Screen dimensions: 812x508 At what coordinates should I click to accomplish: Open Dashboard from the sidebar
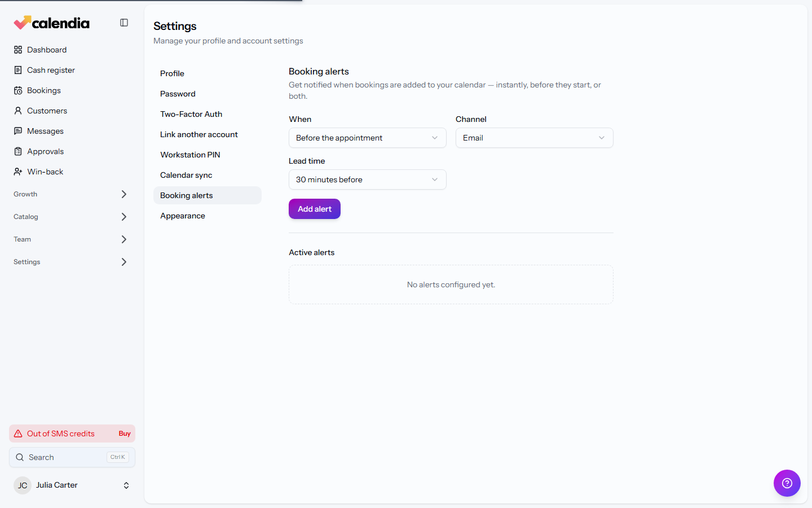(72, 50)
